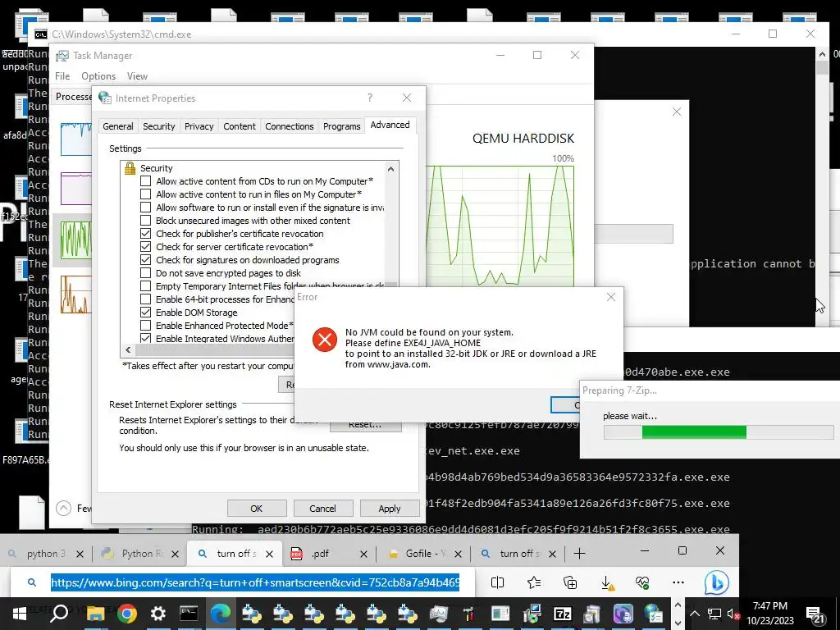840x630 pixels.
Task: Click settings list scroll-up arrow
Action: pos(391,169)
